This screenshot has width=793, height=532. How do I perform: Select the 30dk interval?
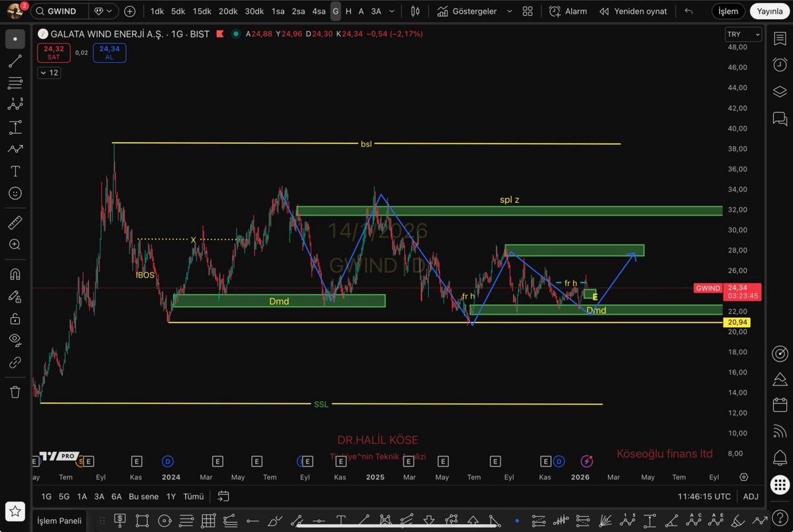(x=254, y=11)
